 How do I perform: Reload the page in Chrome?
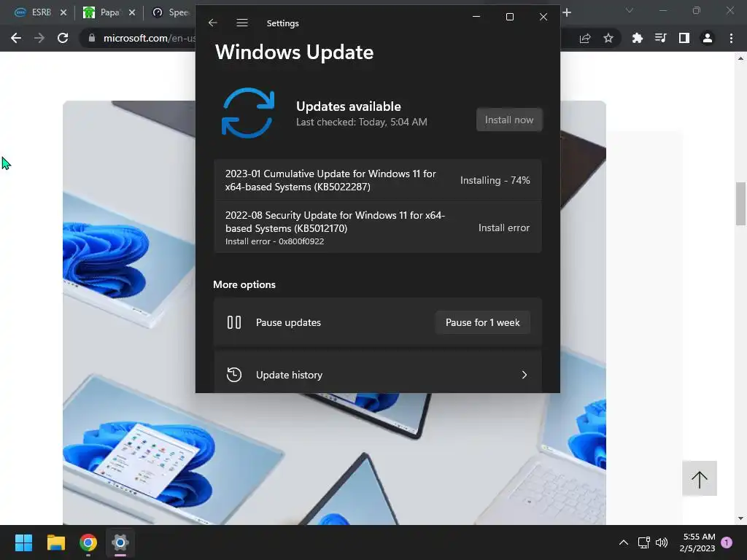click(x=63, y=38)
